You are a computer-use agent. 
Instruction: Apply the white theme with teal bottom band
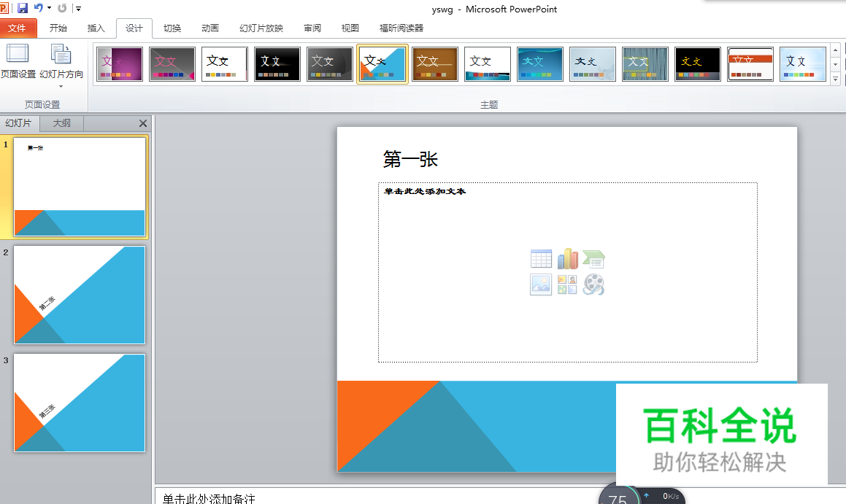pyautogui.click(x=487, y=64)
